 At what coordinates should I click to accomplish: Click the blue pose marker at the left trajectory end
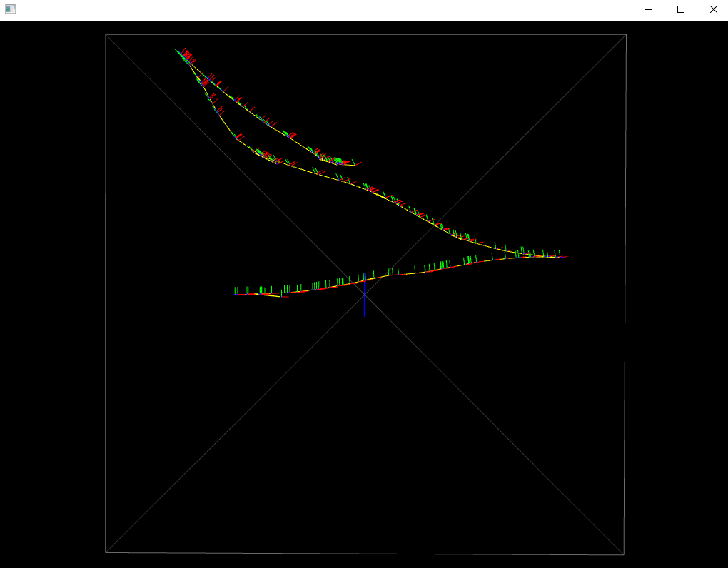236,293
